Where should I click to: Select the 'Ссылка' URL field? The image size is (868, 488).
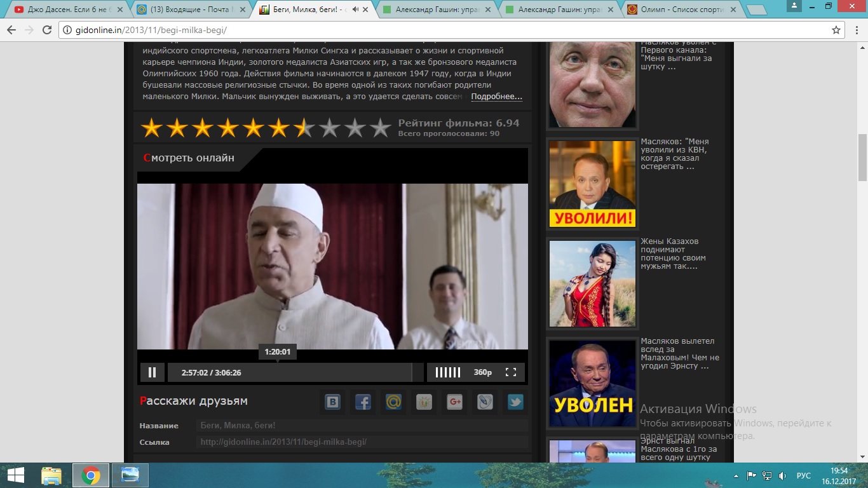click(362, 442)
